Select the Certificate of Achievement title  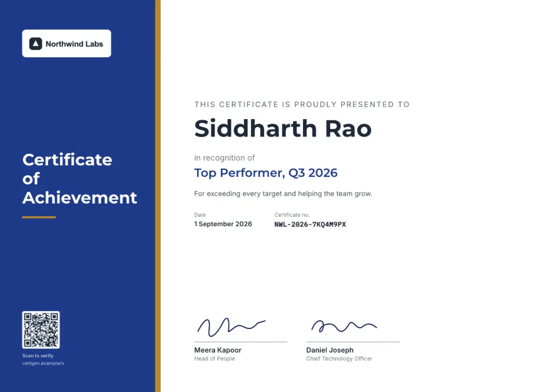(x=80, y=179)
